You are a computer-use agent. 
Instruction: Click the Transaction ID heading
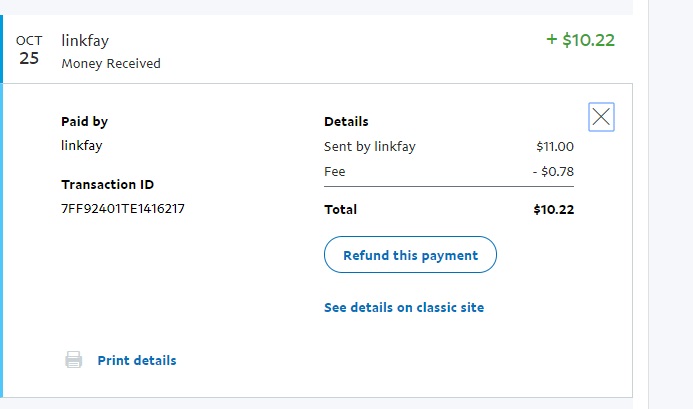[x=107, y=185]
